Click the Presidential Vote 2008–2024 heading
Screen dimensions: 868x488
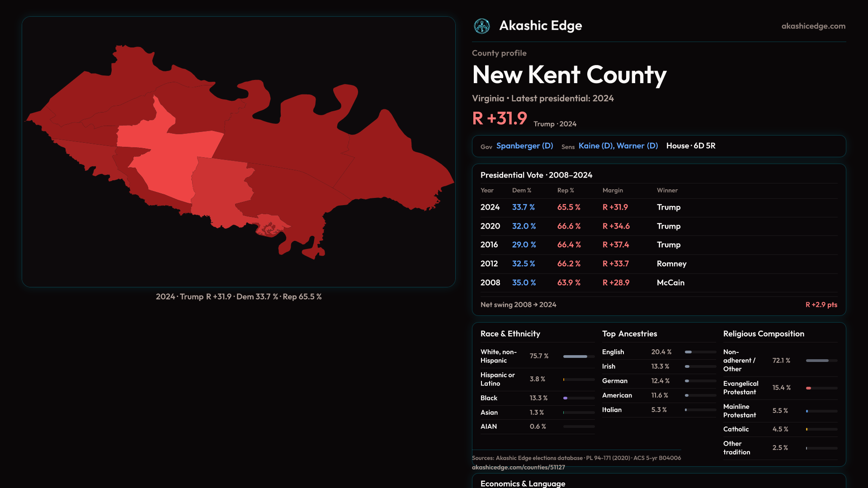coord(536,175)
